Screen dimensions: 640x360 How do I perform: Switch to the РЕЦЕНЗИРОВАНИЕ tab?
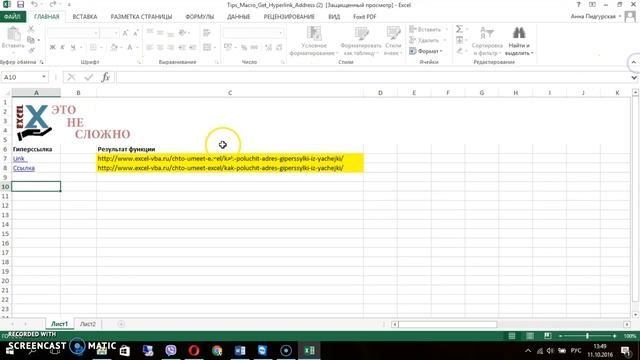pos(289,17)
